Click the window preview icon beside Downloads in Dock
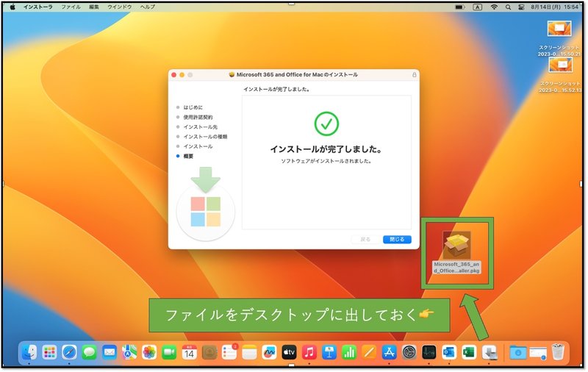The width and height of the screenshot is (588, 372). (538, 353)
